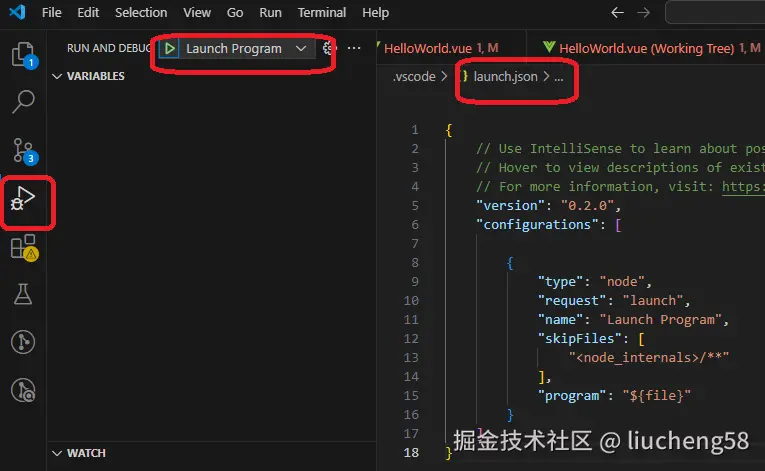Image resolution: width=765 pixels, height=471 pixels.
Task: Click the VS Code logo icon
Action: coord(18,12)
